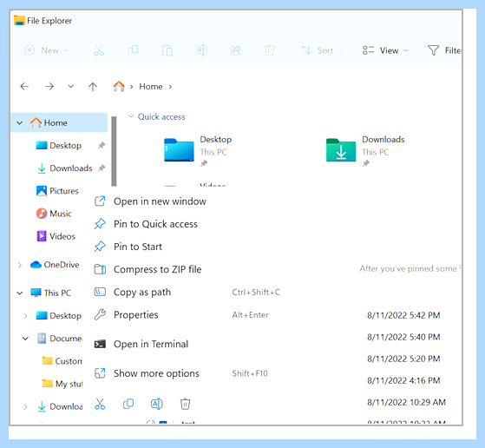Click Delete icon in context menu bottom row
The image size is (485, 448).
pyautogui.click(x=186, y=404)
